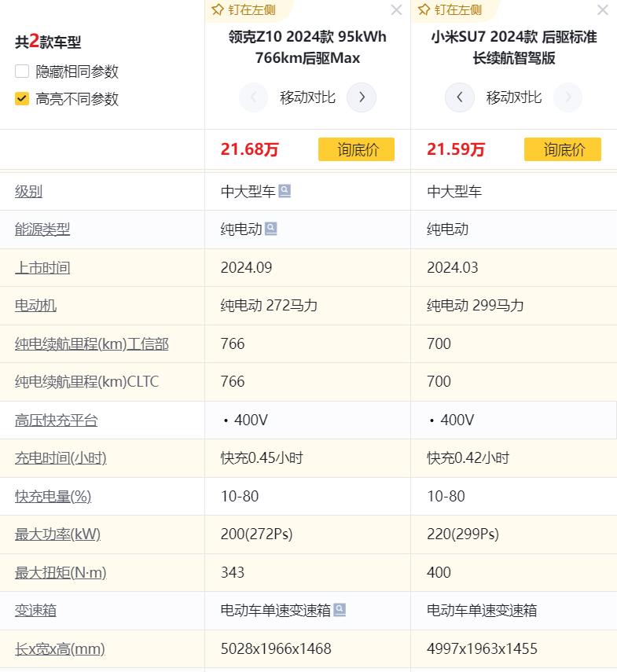Screen dimensions: 617x672
Task: Open the 高压快充平台 parameter link
Action: coord(56,420)
